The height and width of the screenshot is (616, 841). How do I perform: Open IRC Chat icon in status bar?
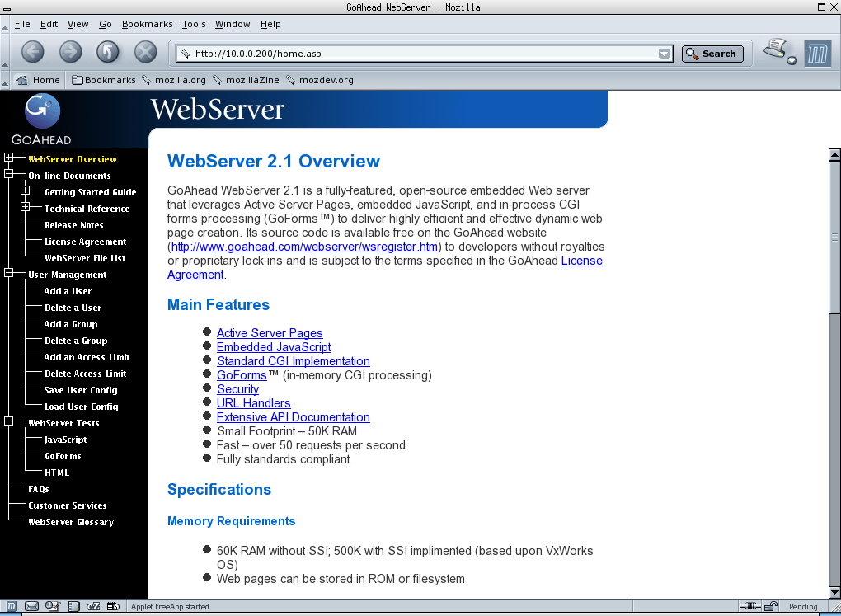93,606
